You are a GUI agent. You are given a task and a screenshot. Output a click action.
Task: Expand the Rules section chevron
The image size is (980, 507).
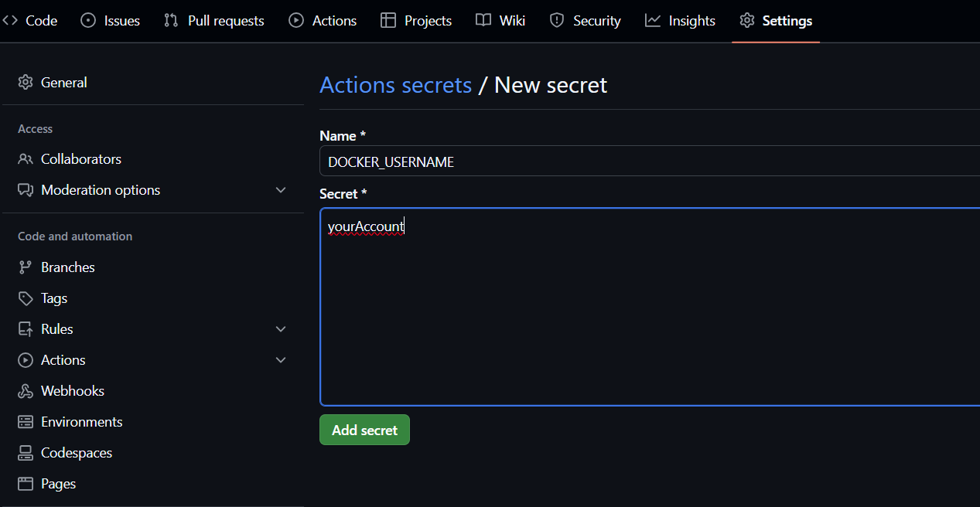click(281, 329)
